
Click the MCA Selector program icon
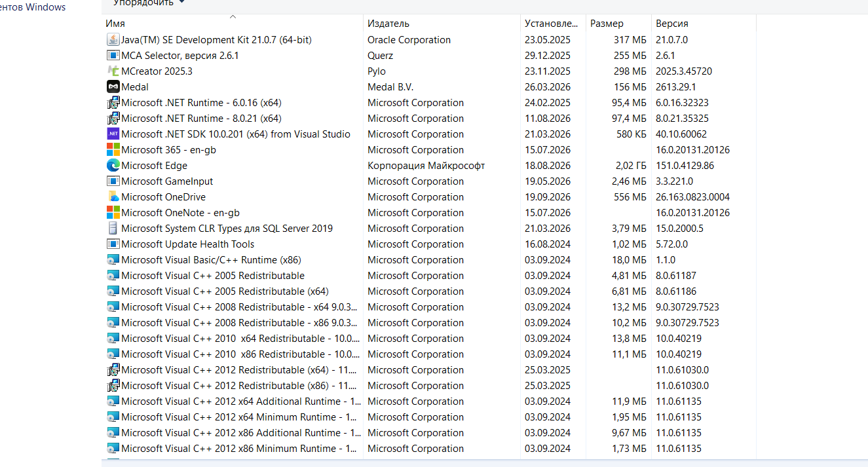113,56
